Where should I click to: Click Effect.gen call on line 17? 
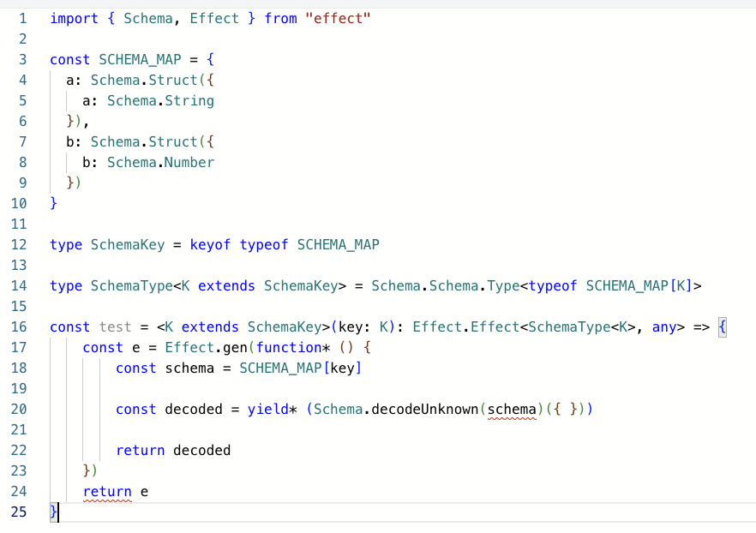point(206,347)
